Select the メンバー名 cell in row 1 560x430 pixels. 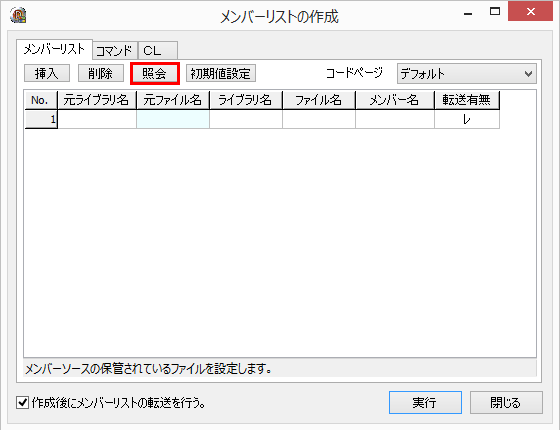(395, 119)
